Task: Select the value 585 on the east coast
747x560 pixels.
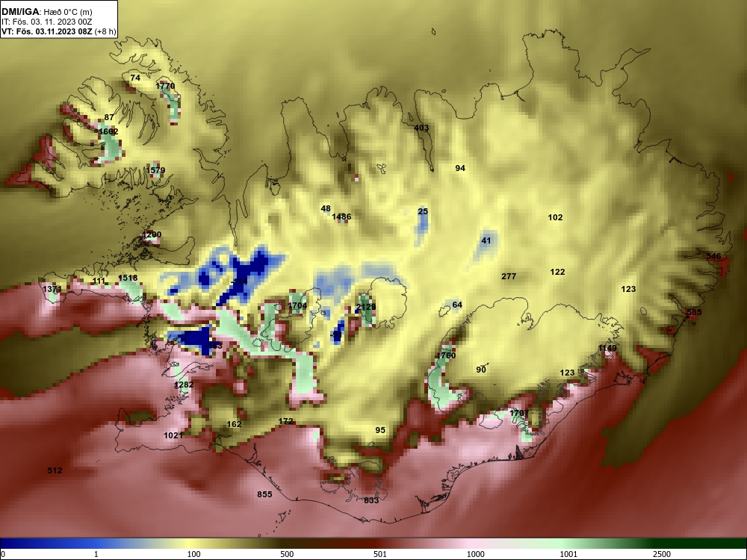Action: pos(694,312)
